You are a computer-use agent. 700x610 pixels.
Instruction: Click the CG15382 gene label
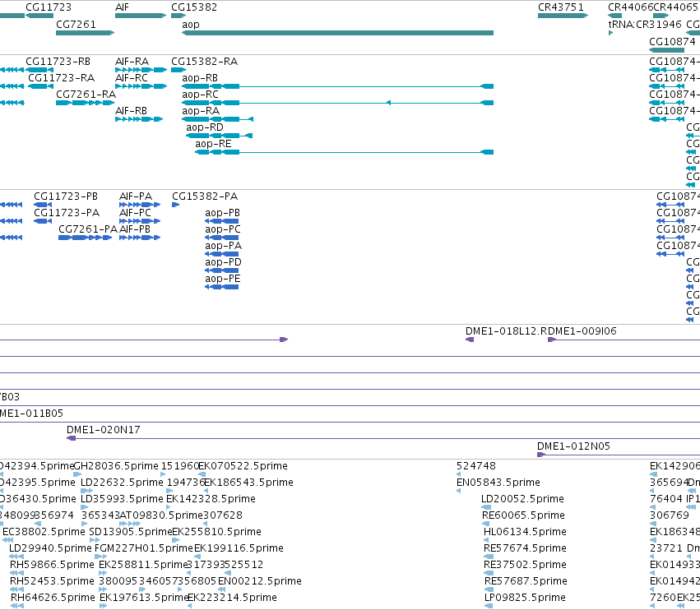194,7
